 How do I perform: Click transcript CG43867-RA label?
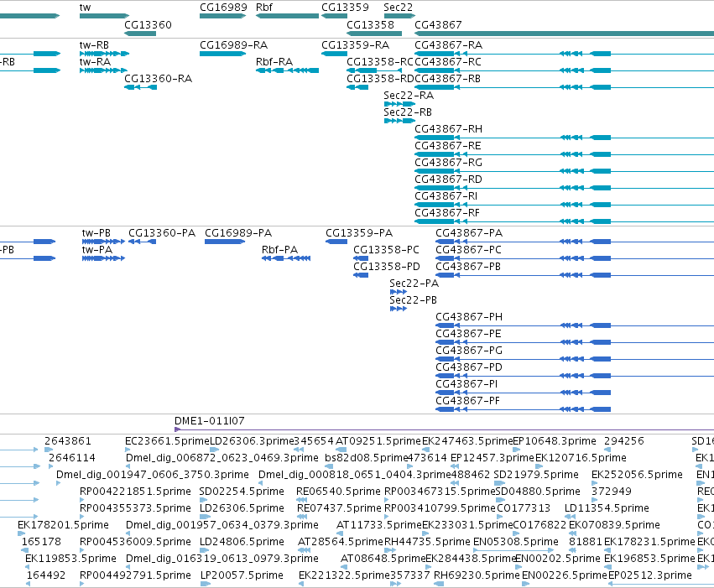pyautogui.click(x=448, y=45)
